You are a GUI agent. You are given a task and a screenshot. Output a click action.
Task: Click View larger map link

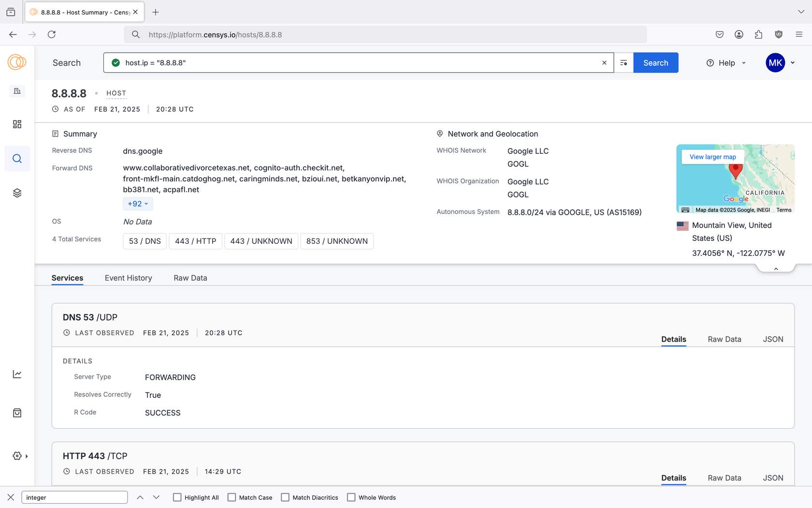[x=713, y=157]
